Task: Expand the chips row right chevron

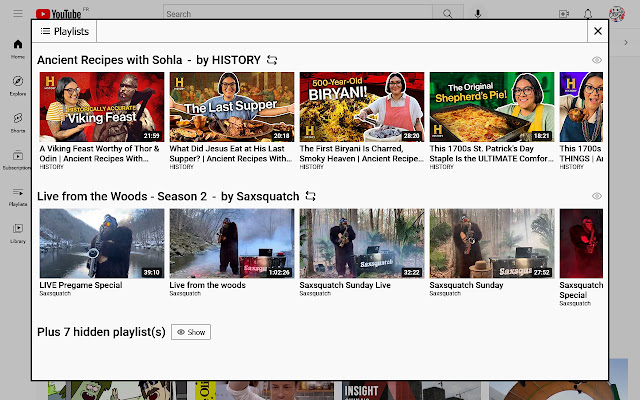Action: tap(626, 42)
